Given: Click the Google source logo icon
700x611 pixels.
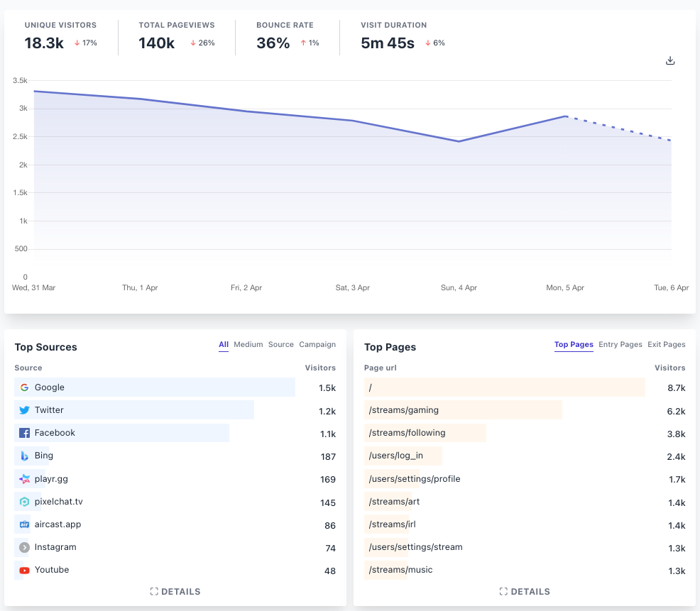Looking at the screenshot, I should pyautogui.click(x=25, y=387).
